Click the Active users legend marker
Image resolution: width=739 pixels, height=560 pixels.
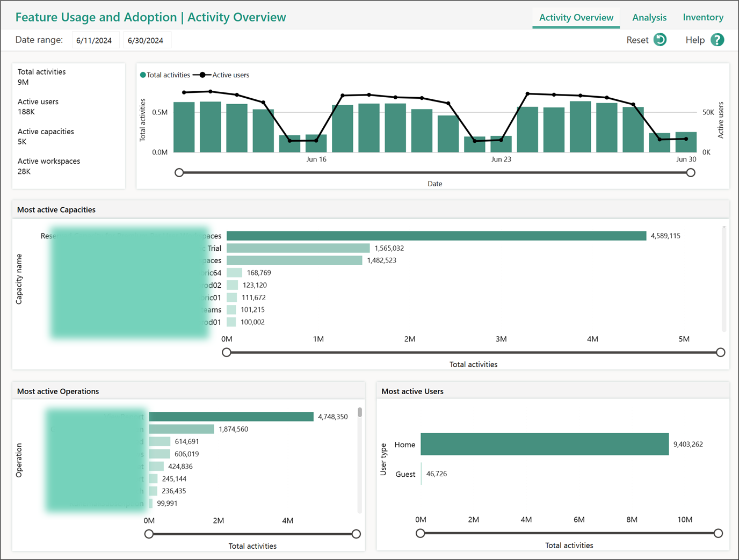point(202,75)
